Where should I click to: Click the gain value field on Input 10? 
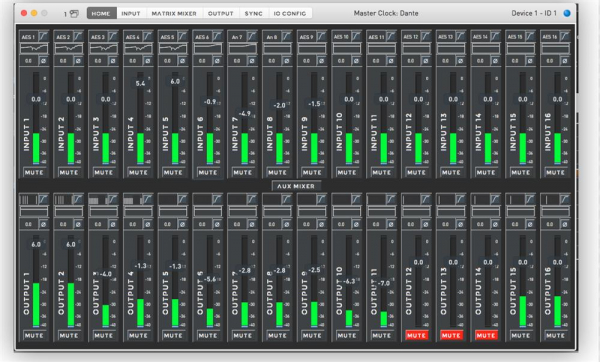341,61
